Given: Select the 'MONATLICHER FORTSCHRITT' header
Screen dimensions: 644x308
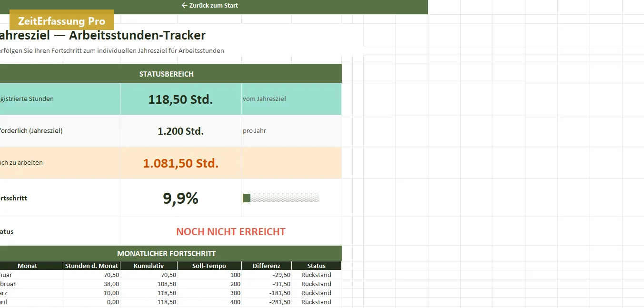Looking at the screenshot, I should click(166, 253).
